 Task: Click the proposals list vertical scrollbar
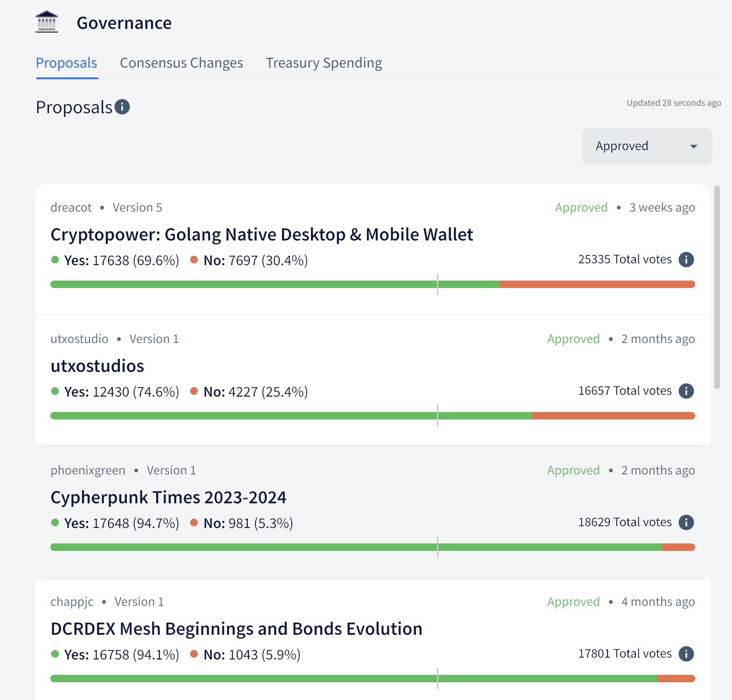point(717,287)
